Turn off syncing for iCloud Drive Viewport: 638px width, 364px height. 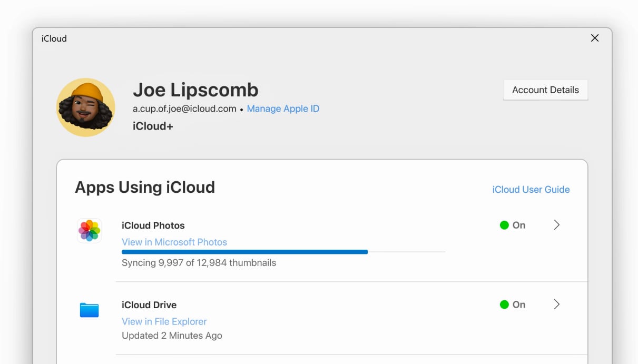click(511, 304)
